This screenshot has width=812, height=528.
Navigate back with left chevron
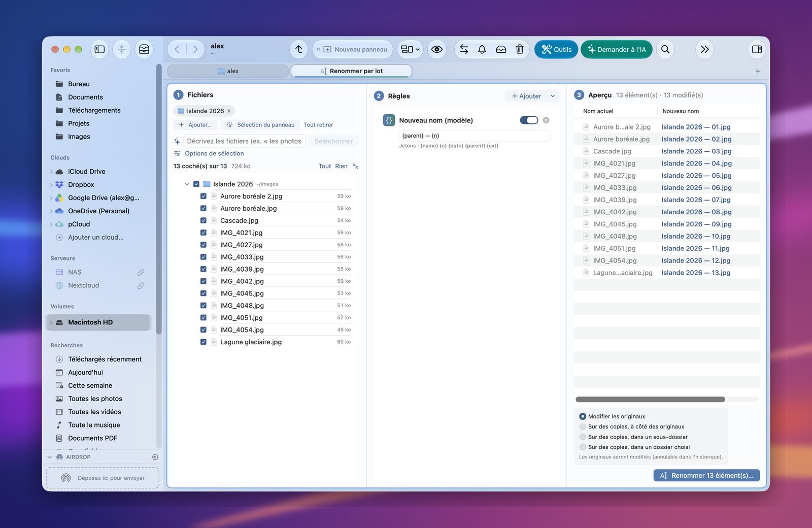click(177, 49)
